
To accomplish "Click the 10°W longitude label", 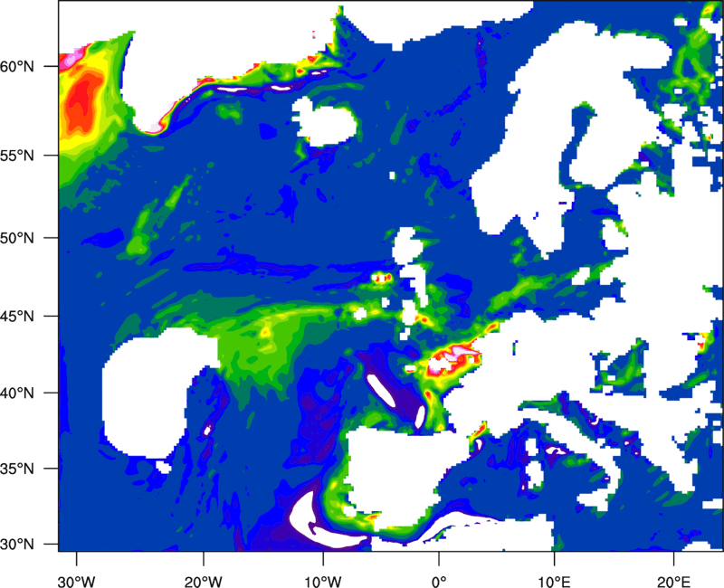I will (323, 582).
